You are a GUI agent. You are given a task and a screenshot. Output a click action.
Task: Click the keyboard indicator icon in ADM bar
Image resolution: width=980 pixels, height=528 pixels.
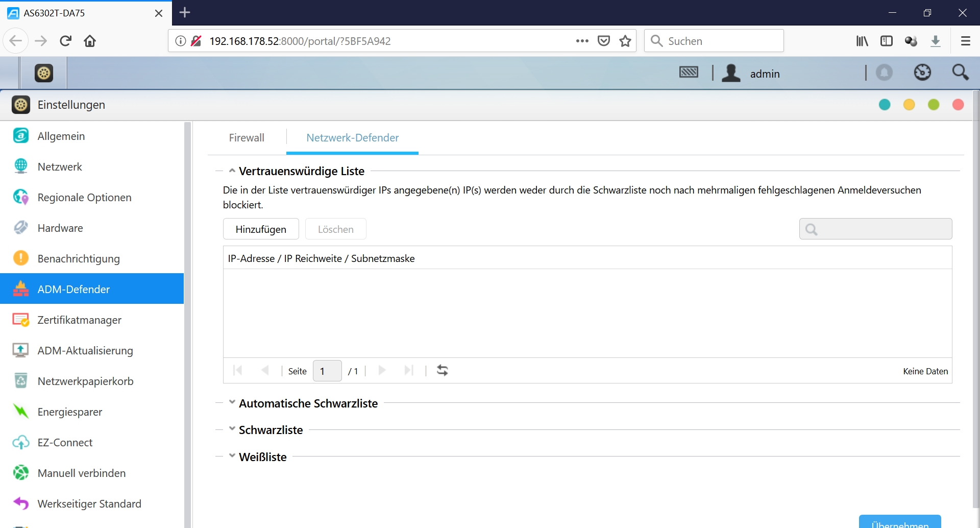(x=689, y=73)
